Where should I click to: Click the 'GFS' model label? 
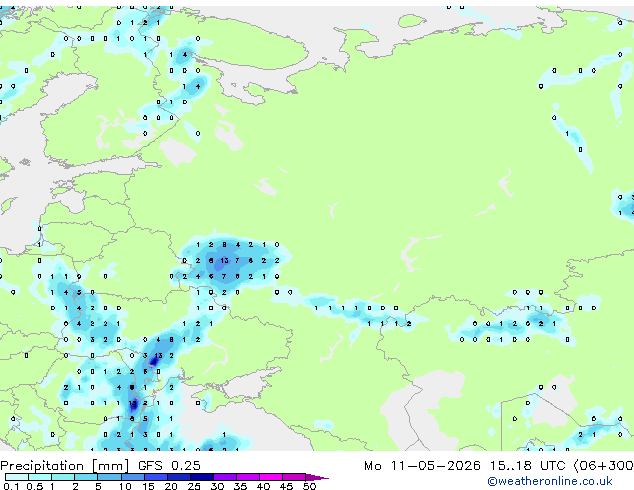pos(150,466)
